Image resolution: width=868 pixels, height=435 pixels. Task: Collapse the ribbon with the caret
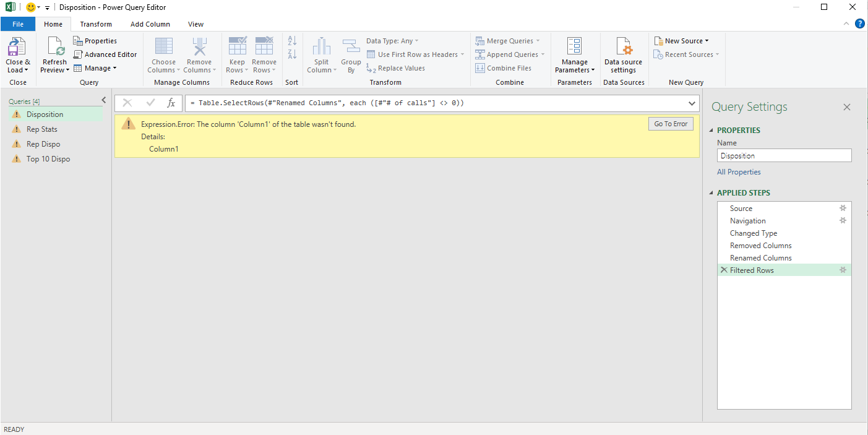coord(846,24)
